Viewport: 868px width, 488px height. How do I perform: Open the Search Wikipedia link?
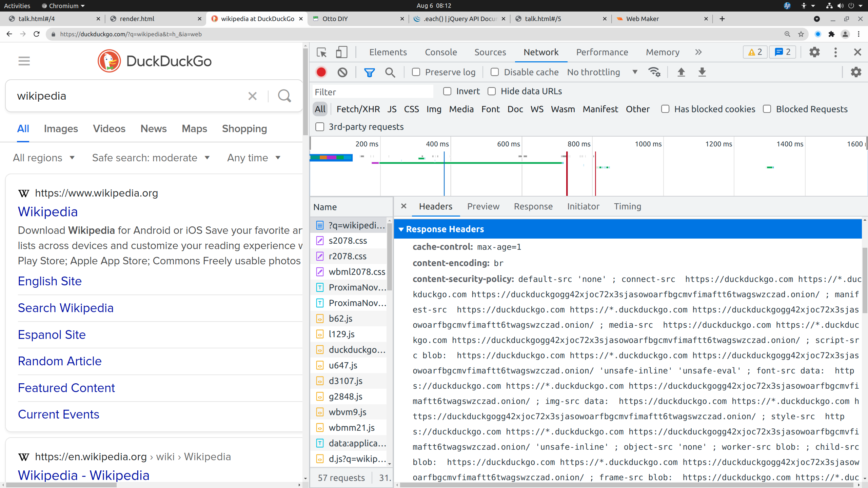coord(65,308)
